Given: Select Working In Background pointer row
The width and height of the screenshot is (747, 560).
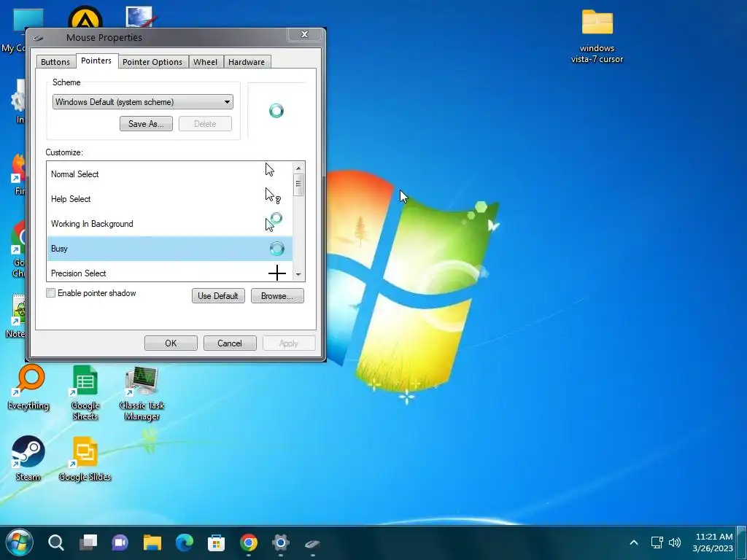Looking at the screenshot, I should pyautogui.click(x=169, y=223).
